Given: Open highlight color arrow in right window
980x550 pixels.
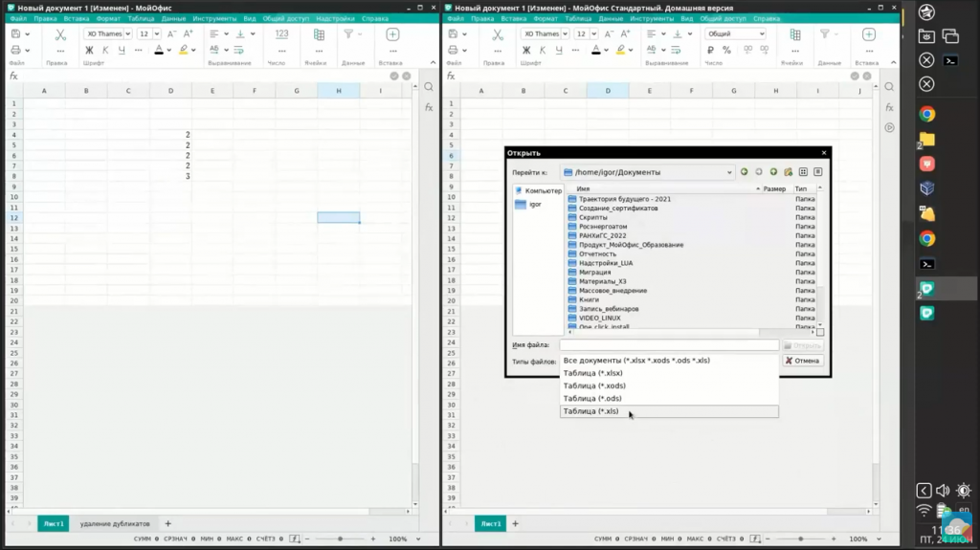Looking at the screenshot, I should tap(631, 50).
